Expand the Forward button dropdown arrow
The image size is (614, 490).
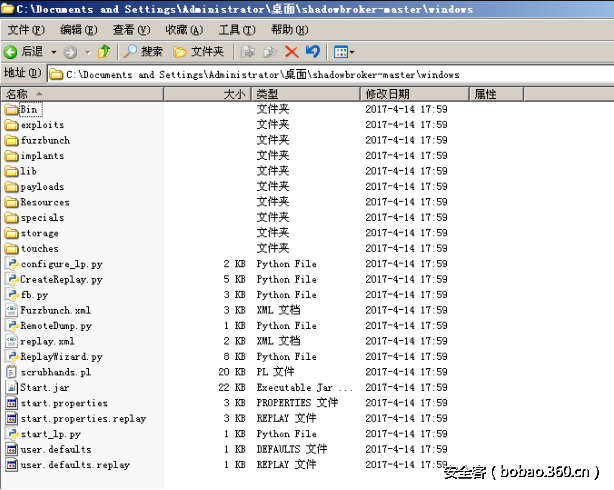point(88,52)
